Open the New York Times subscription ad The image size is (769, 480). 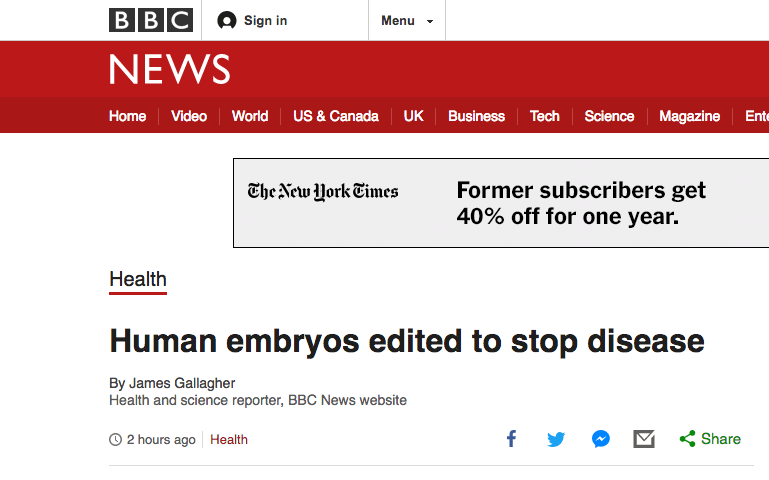500,203
